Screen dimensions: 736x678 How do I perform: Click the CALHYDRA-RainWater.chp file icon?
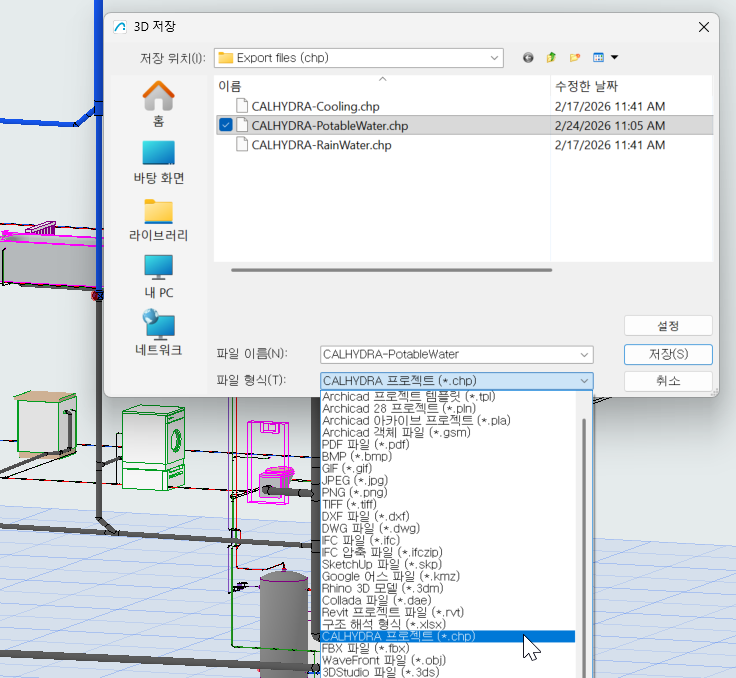pyautogui.click(x=242, y=144)
